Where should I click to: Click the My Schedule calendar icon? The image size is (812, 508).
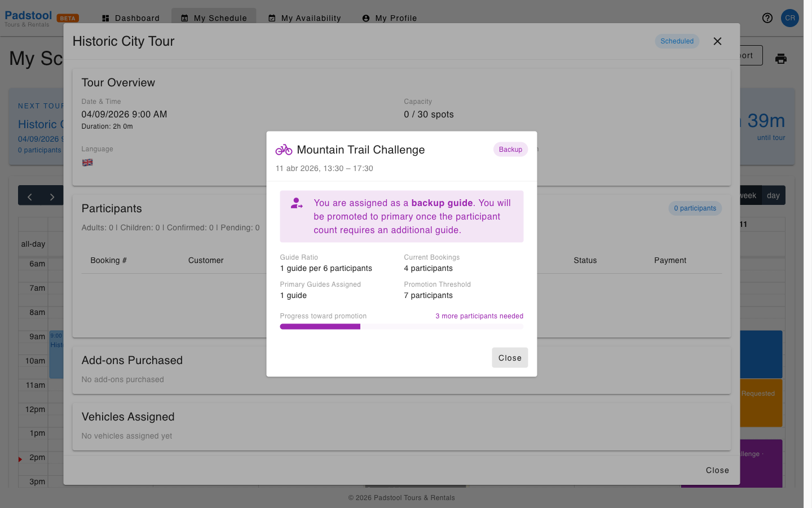pyautogui.click(x=184, y=18)
